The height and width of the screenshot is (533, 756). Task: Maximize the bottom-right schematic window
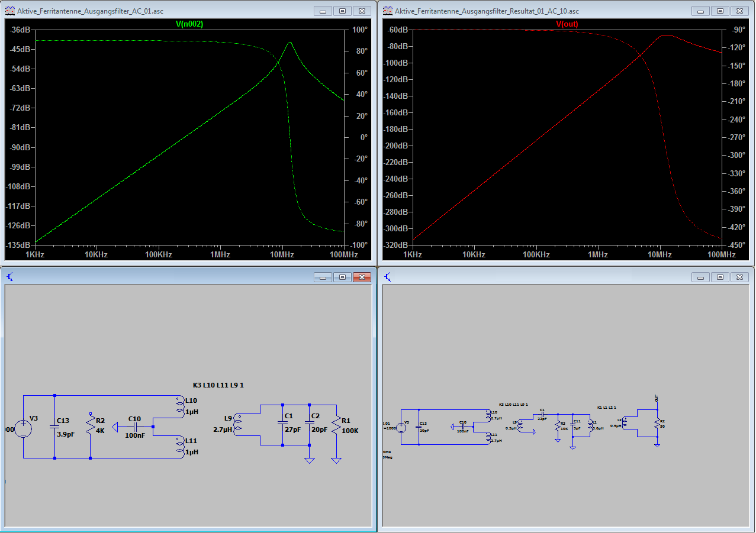(x=720, y=277)
